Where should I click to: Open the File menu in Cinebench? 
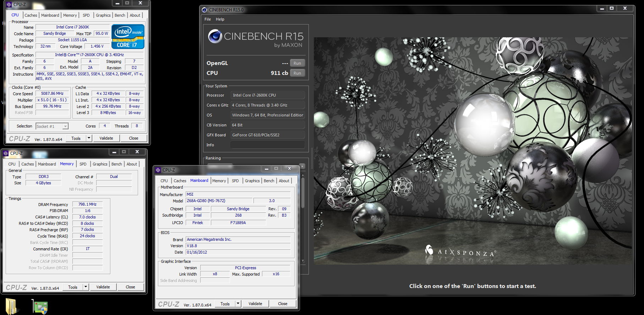click(x=208, y=19)
